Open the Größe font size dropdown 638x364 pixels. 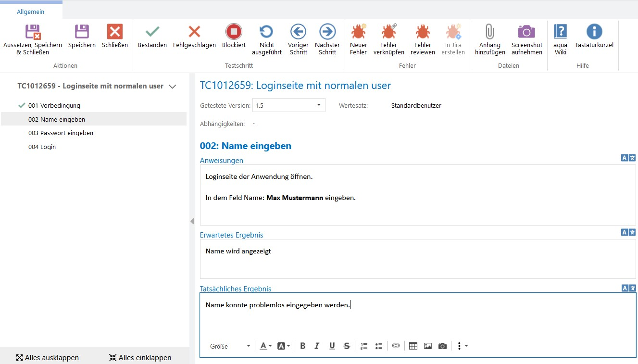click(x=231, y=346)
